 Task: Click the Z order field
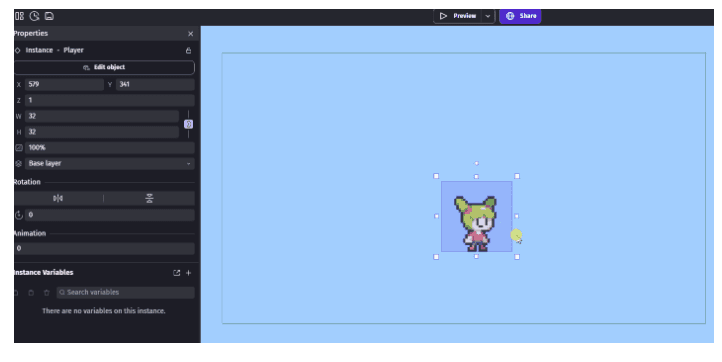pos(110,100)
